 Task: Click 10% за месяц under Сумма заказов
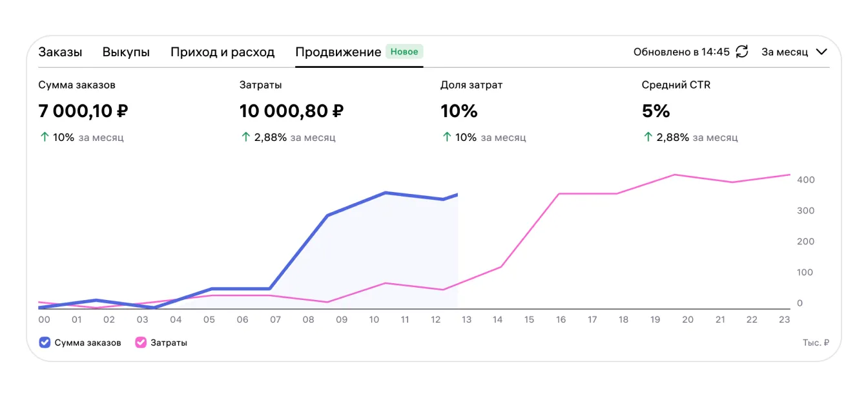(x=81, y=137)
